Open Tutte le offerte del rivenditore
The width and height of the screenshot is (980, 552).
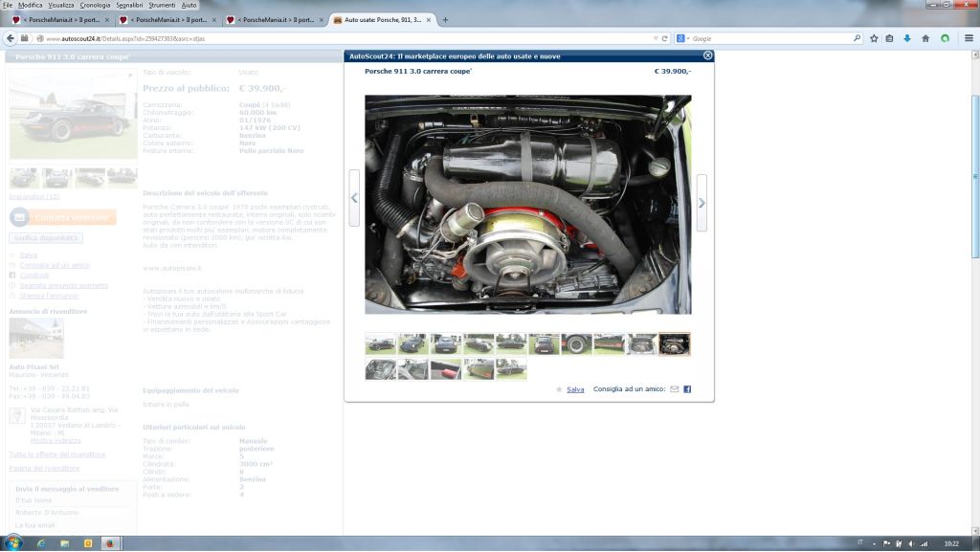pos(56,454)
